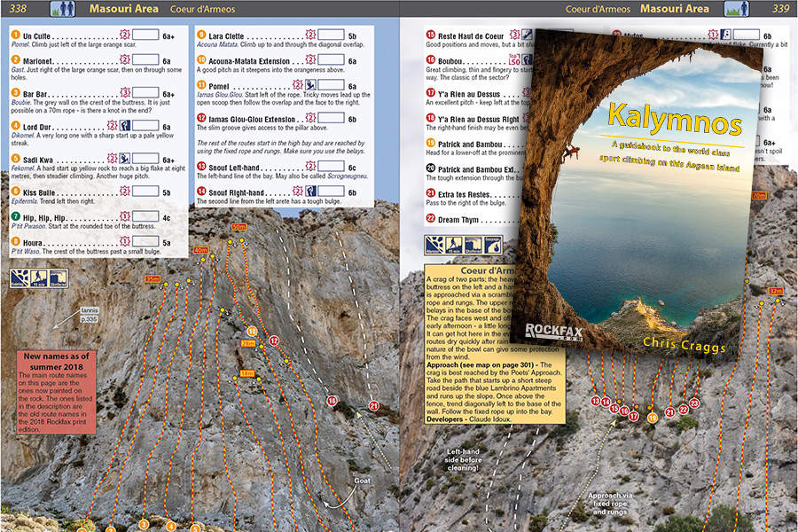Tick the Lara Clette route box
Viewport: 798px width, 532px height.
click(332, 35)
